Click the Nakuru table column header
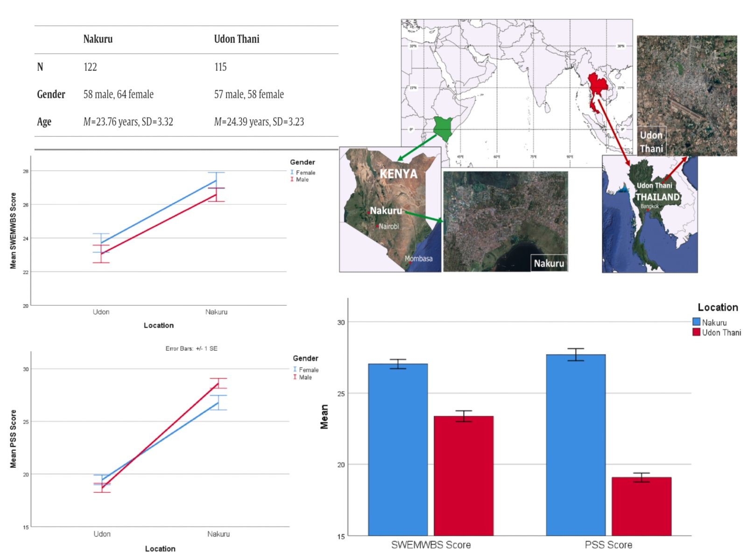The image size is (747, 560). (98, 39)
